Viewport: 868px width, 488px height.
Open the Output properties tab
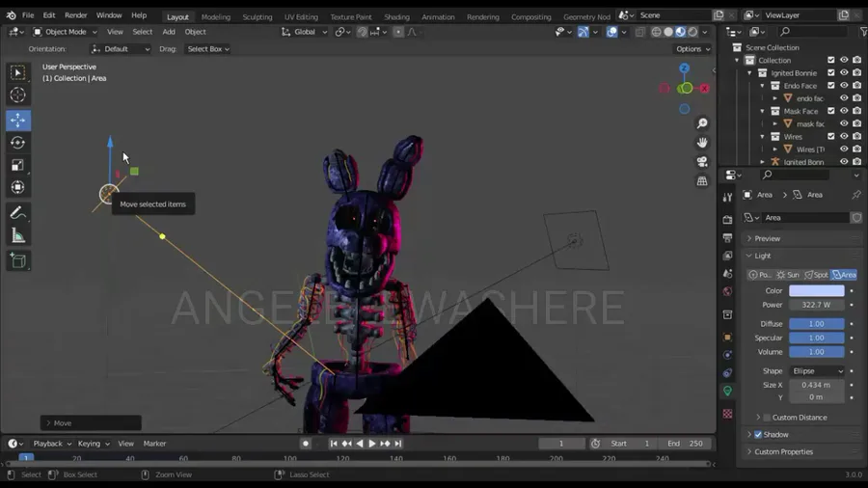727,238
